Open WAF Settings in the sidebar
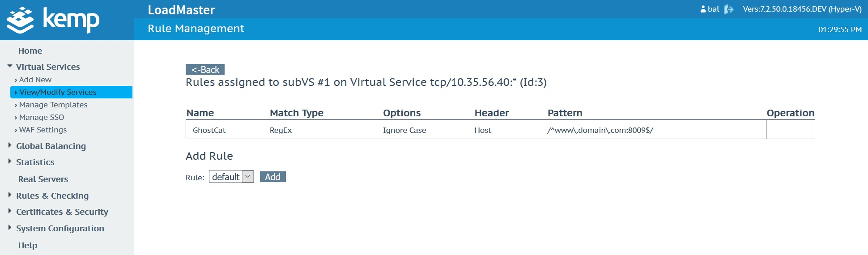Viewport: 868px width, 255px height. tap(43, 130)
